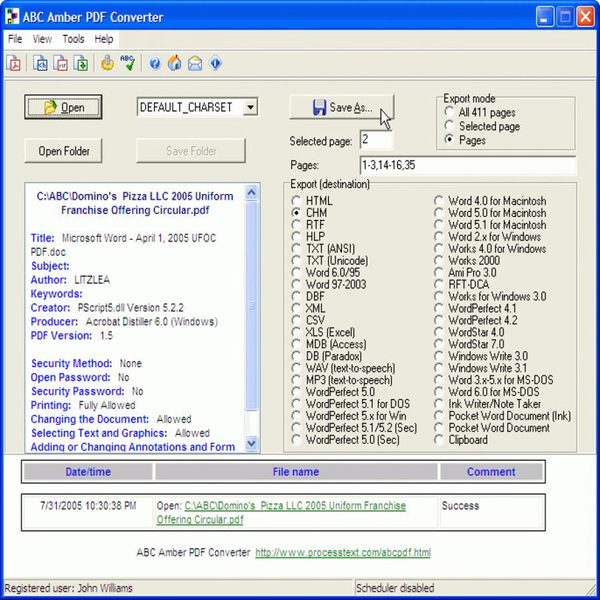600x600 pixels.
Task: Click the Save As... button
Action: (342, 107)
